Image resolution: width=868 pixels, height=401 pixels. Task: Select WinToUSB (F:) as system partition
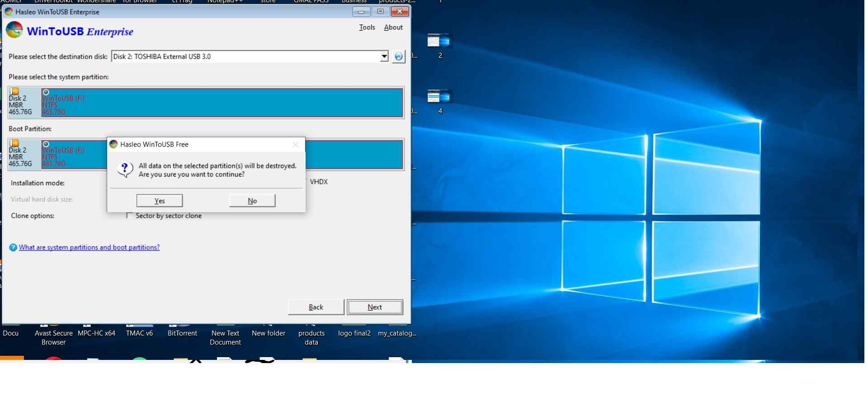pos(222,103)
